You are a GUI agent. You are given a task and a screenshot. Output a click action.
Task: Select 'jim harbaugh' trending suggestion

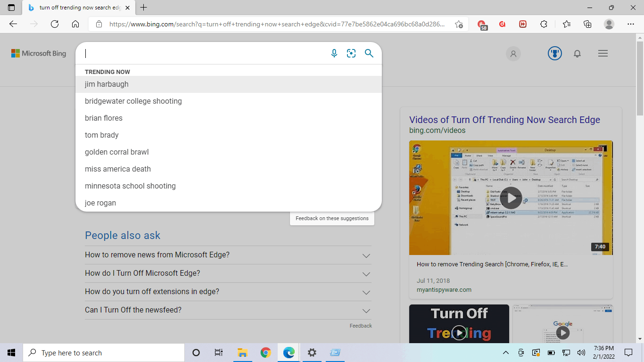pyautogui.click(x=229, y=84)
